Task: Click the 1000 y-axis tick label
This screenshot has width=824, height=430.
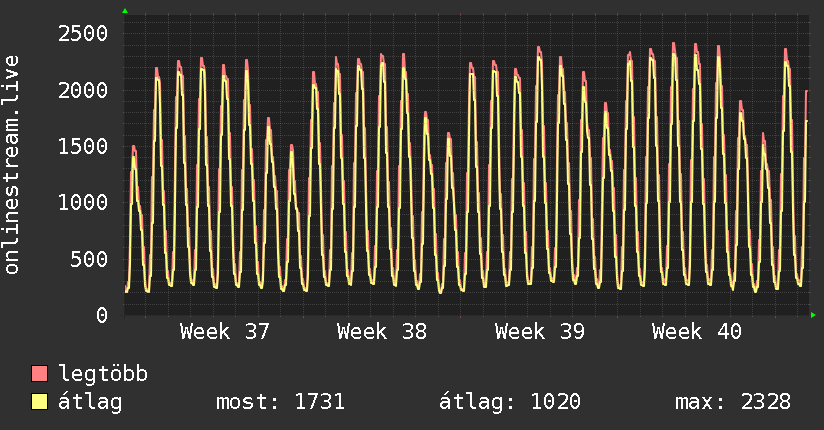Action: 83,203
